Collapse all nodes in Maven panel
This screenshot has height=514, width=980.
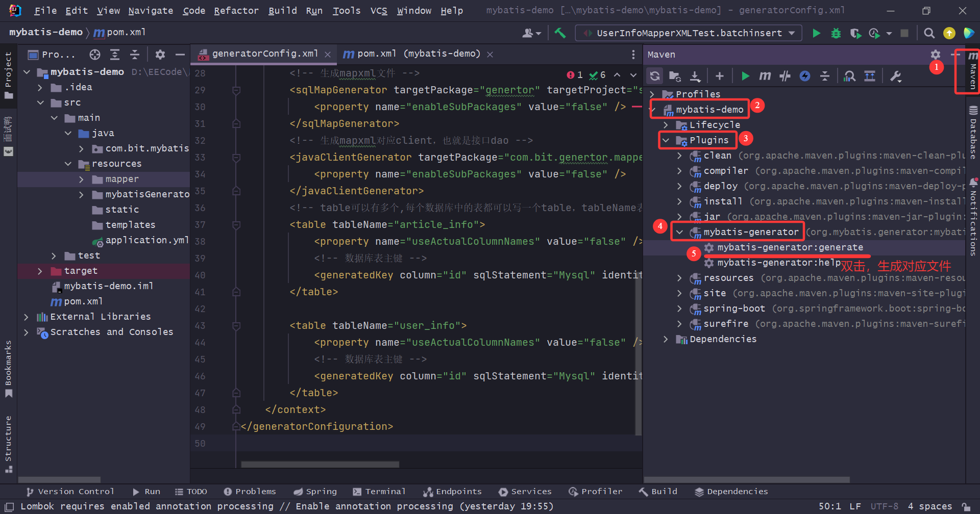825,76
